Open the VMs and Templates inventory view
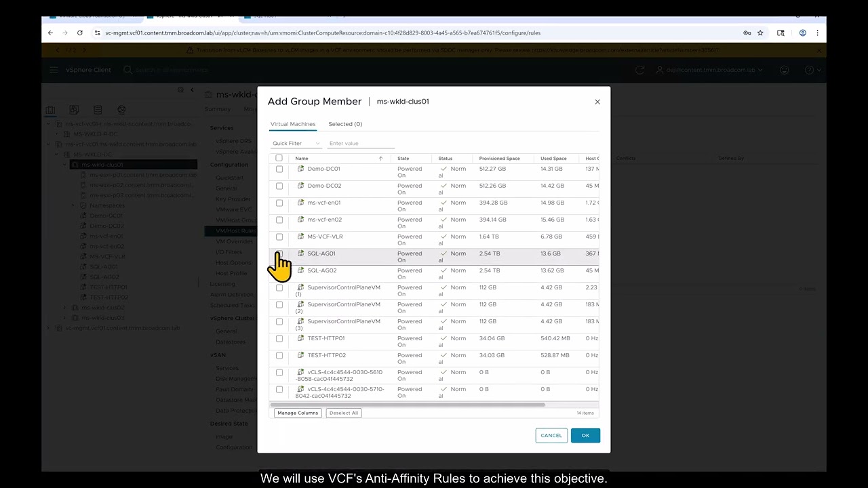868x488 pixels. tap(74, 110)
